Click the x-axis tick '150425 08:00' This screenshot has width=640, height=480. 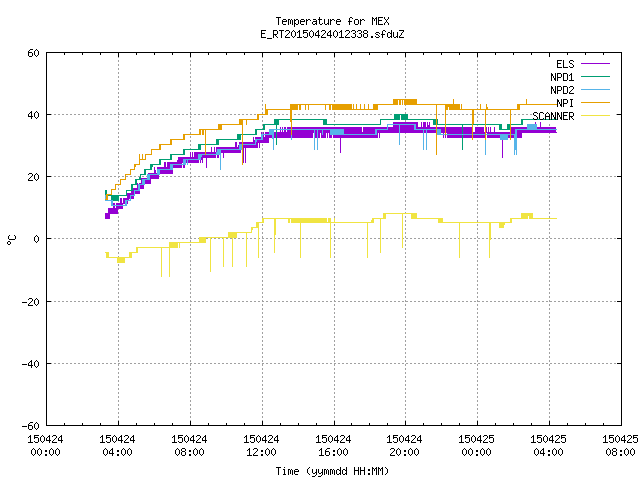620,446
